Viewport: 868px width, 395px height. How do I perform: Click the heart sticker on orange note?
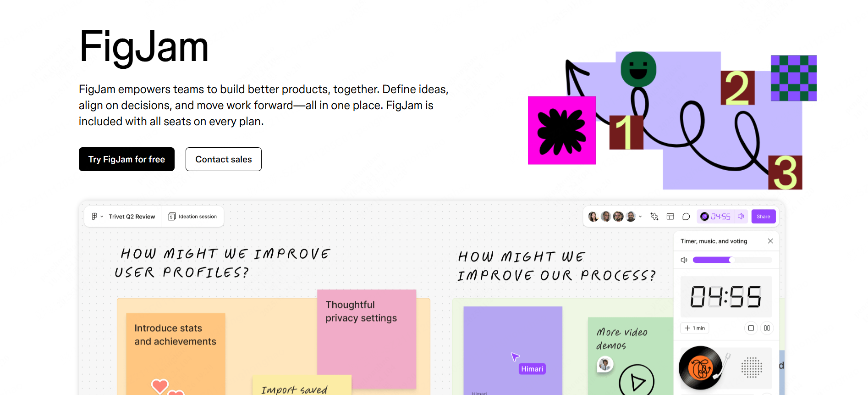click(160, 386)
